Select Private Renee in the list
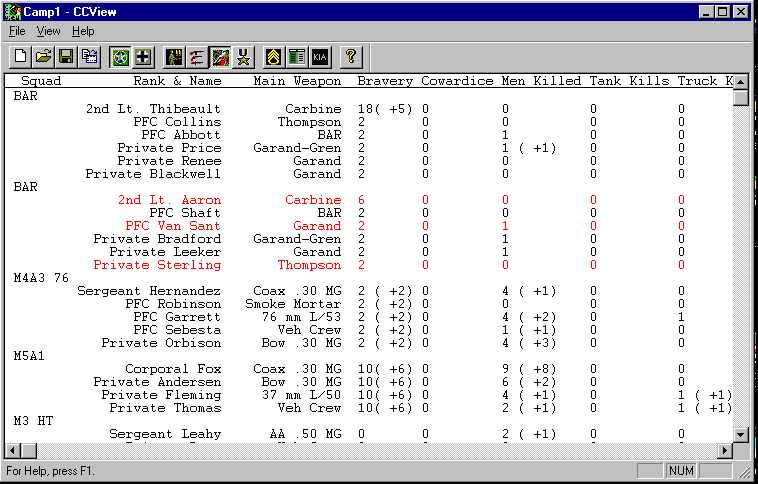 point(368,161)
